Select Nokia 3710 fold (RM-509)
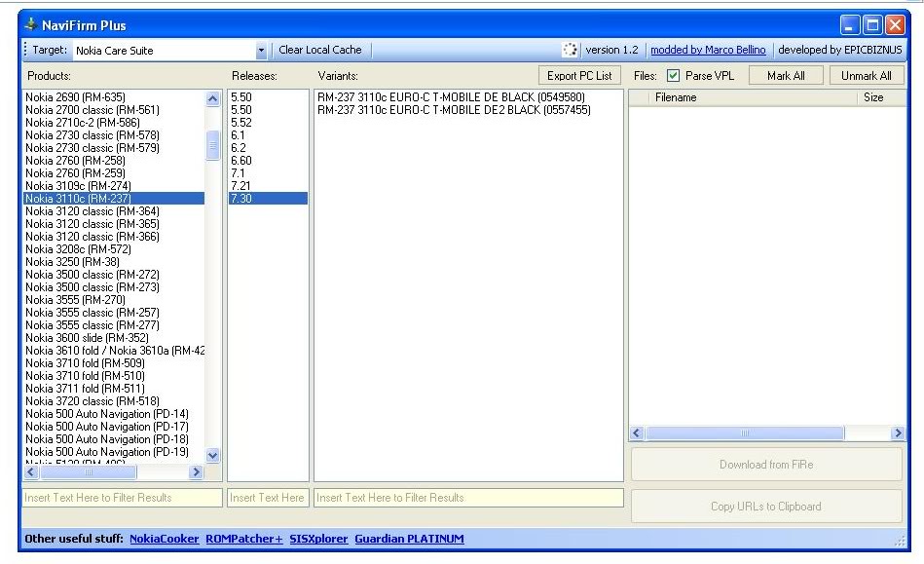This screenshot has width=924, height=564. 114,363
